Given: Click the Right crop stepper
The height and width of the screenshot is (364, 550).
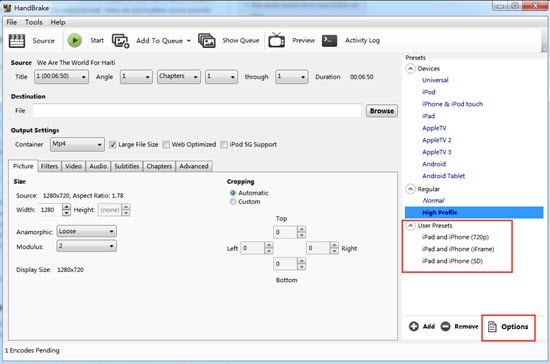Looking at the screenshot, I should [334, 248].
